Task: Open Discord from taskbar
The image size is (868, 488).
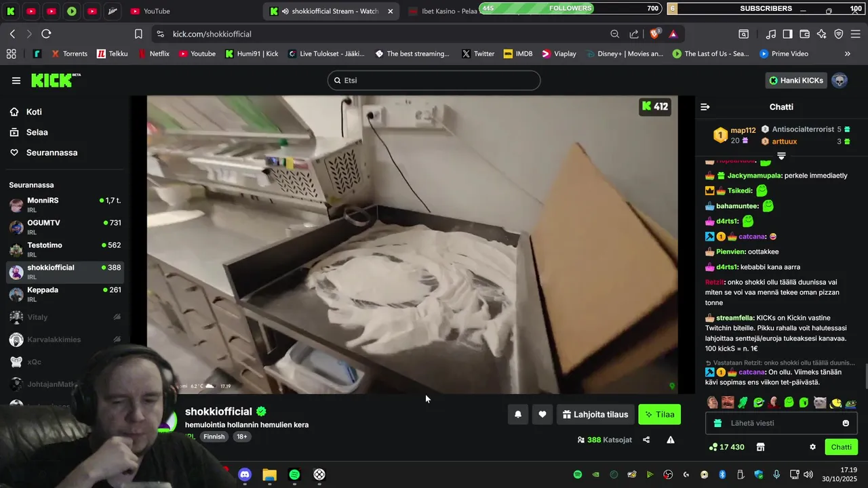Action: pyautogui.click(x=245, y=474)
